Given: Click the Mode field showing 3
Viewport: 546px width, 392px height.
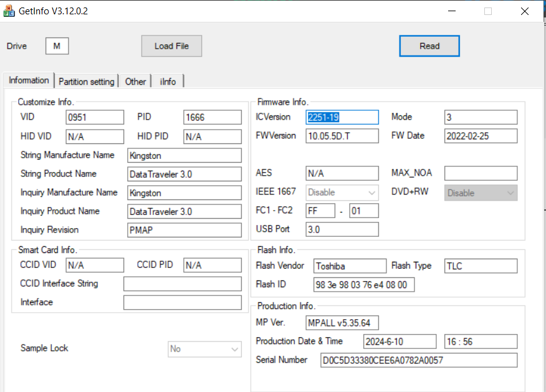Looking at the screenshot, I should (x=481, y=117).
